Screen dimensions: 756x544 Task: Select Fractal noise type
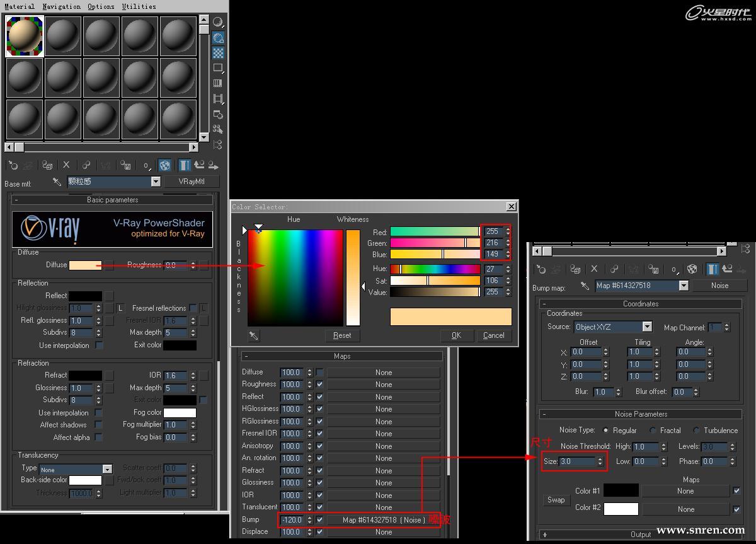(x=653, y=431)
